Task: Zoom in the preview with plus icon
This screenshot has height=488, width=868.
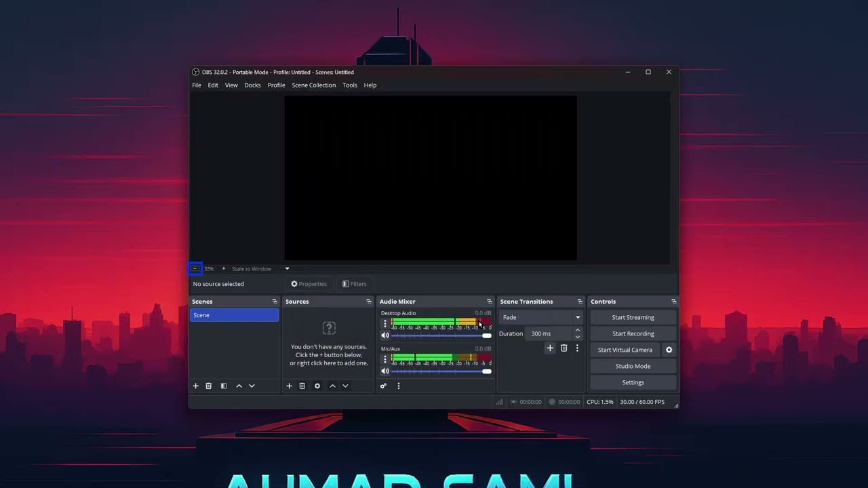Action: tap(223, 269)
